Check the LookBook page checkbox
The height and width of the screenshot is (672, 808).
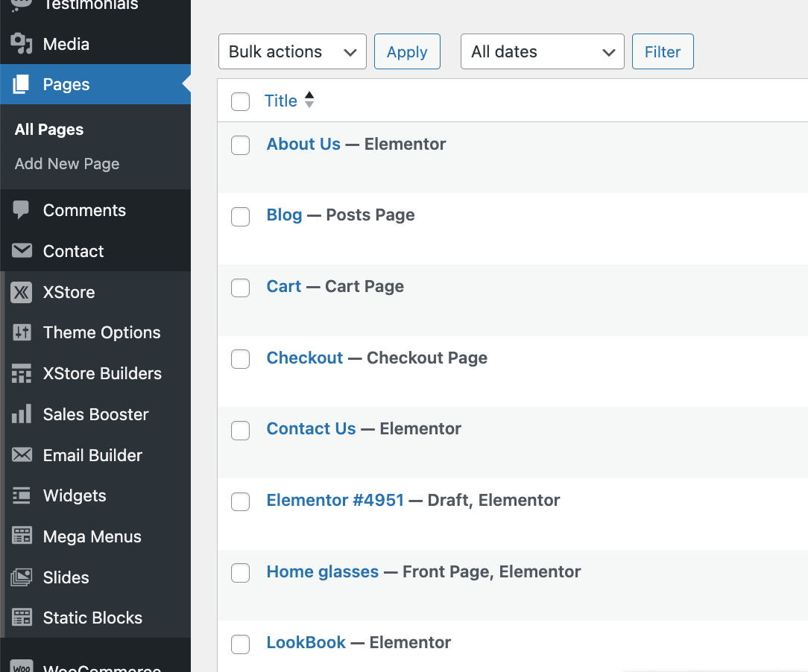pyautogui.click(x=240, y=644)
